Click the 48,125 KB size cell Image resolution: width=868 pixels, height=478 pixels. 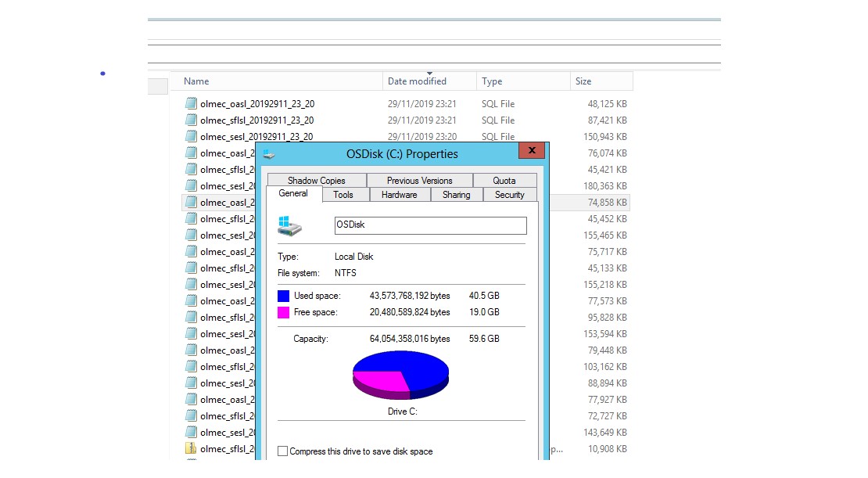pyautogui.click(x=608, y=103)
